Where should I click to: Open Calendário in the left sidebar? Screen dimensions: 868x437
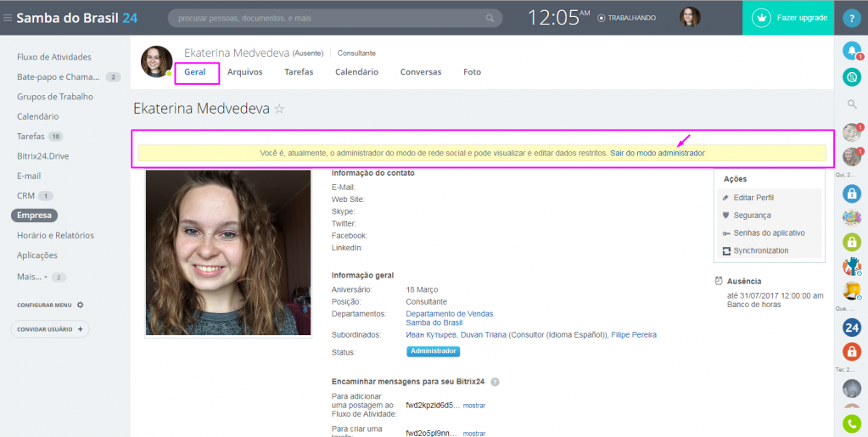tap(37, 116)
